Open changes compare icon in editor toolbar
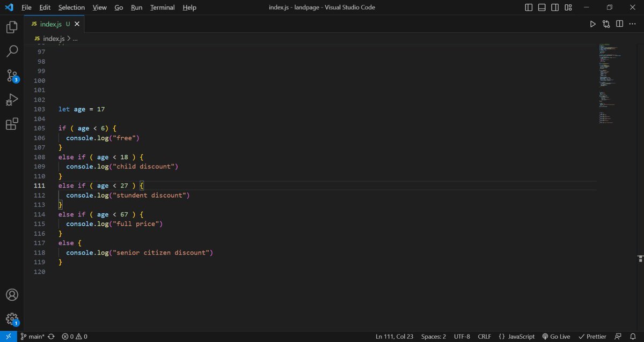 [606, 24]
